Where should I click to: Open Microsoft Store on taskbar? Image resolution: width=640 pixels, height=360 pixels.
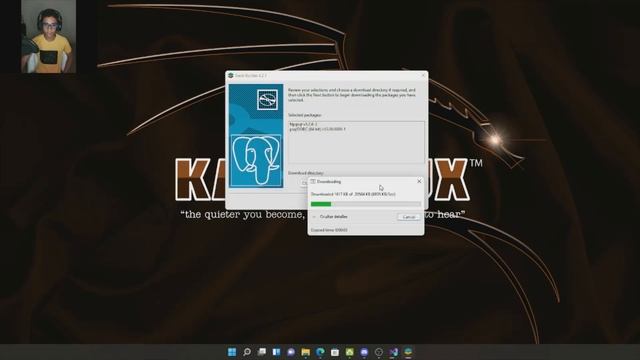335,352
